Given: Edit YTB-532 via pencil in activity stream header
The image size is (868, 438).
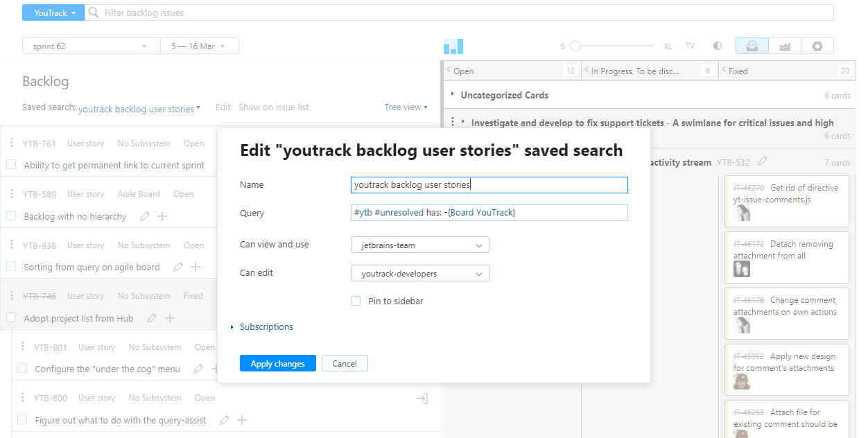Looking at the screenshot, I should tap(763, 161).
